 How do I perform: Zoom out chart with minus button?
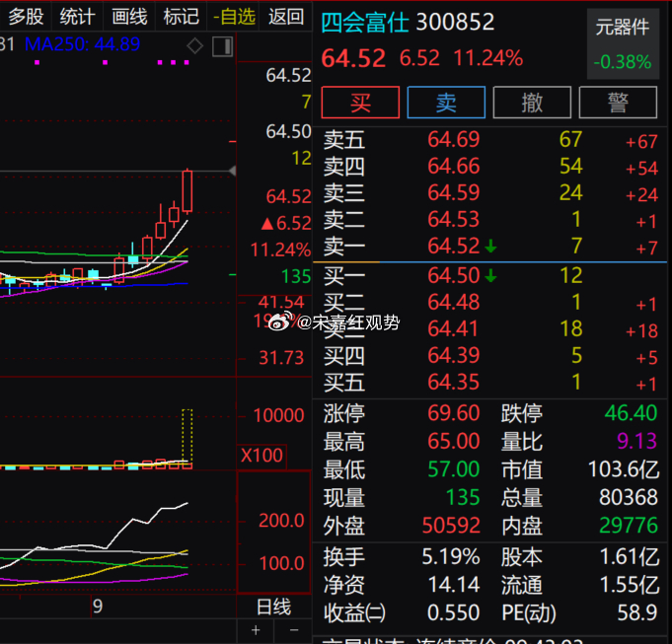click(294, 630)
